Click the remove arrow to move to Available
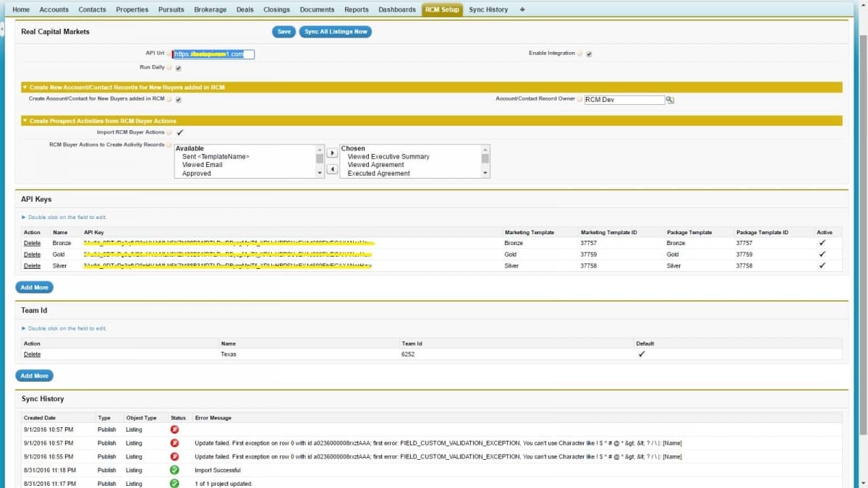Viewport: 868px width, 488px height. coord(332,170)
